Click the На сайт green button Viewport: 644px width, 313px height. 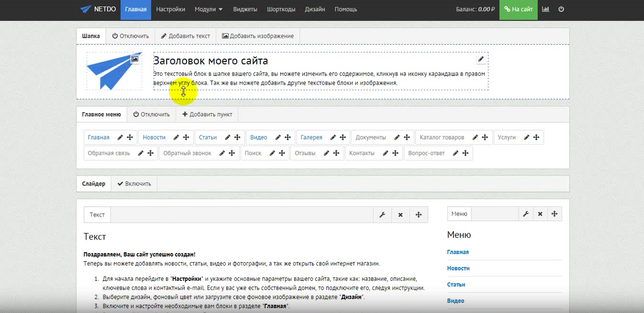(518, 9)
